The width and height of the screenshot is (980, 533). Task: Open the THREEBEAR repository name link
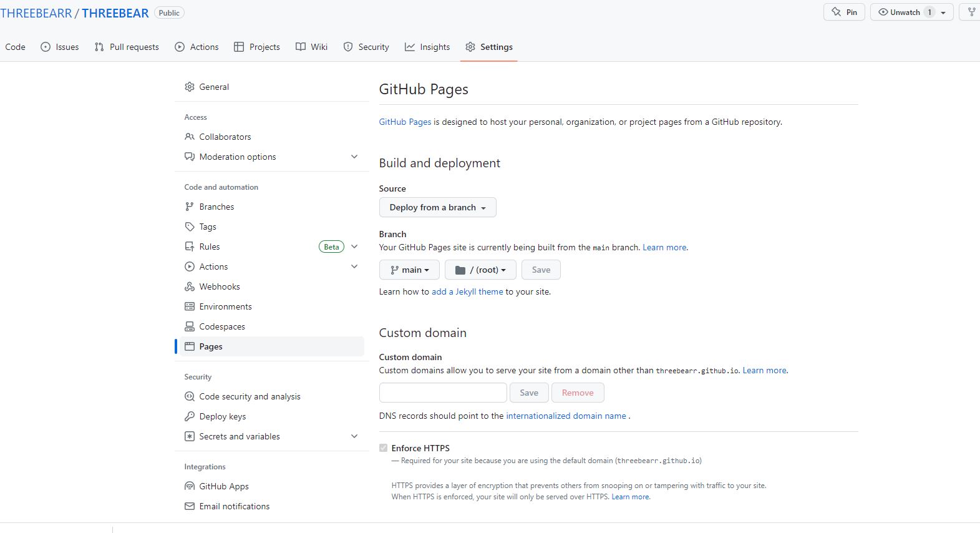[x=115, y=13]
